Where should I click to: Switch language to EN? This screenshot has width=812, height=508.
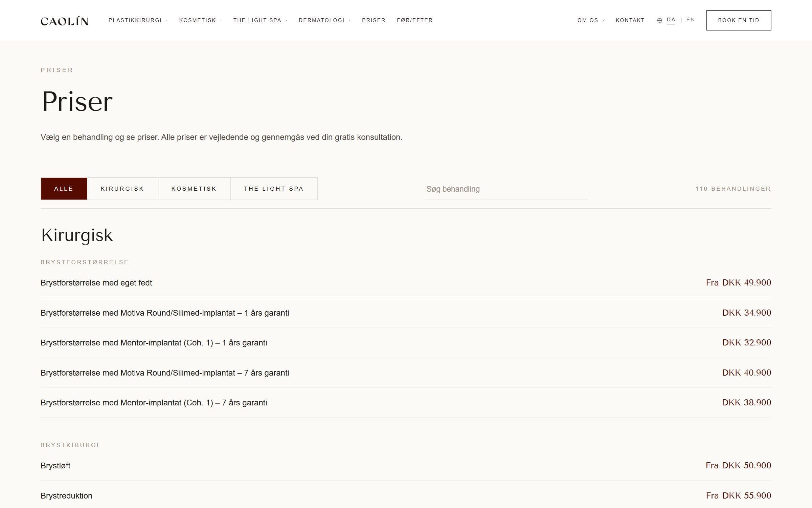point(691,20)
